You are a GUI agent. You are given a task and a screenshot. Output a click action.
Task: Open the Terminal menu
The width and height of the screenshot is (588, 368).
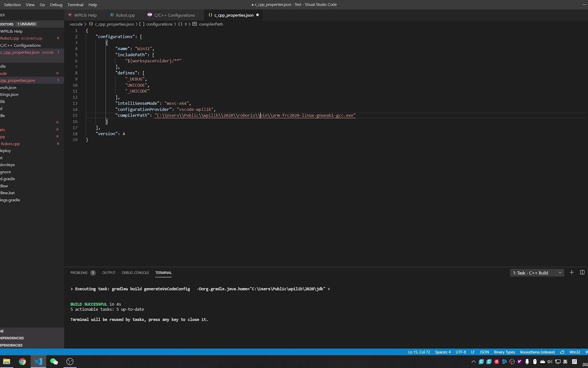click(x=75, y=5)
